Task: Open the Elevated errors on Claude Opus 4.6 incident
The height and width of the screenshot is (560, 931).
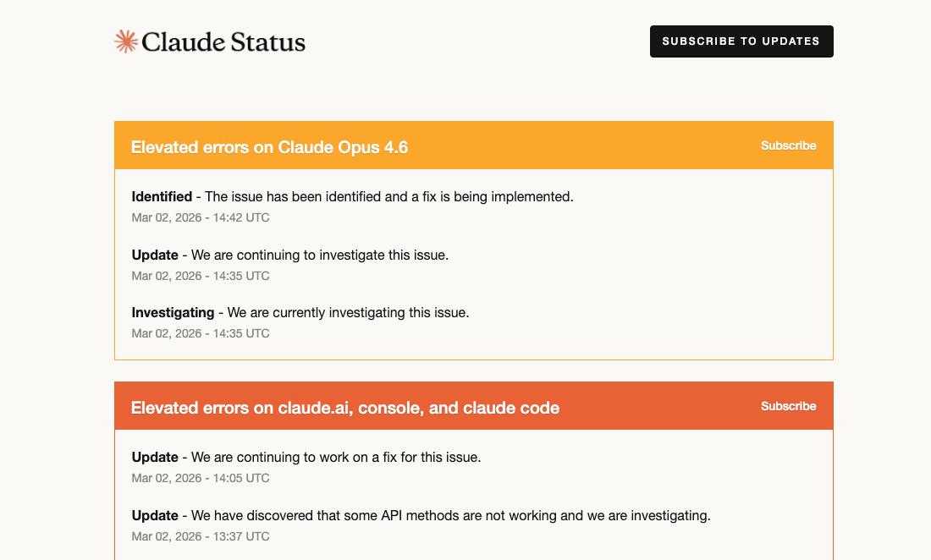Action: (269, 147)
